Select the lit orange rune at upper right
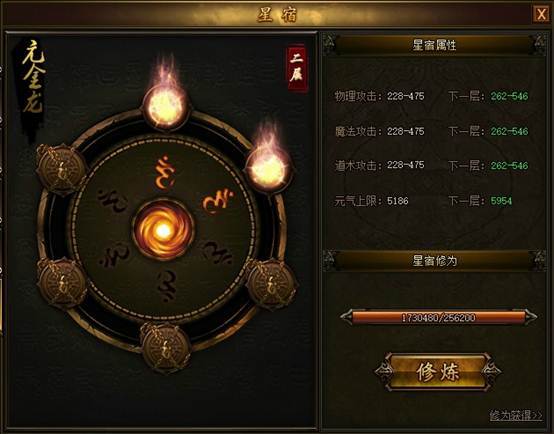This screenshot has width=554, height=434. click(x=218, y=203)
